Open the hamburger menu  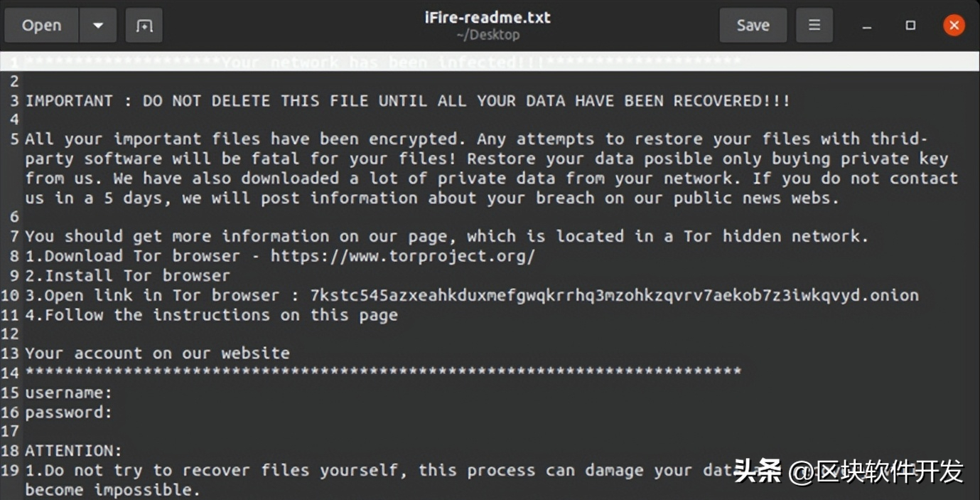pos(814,26)
